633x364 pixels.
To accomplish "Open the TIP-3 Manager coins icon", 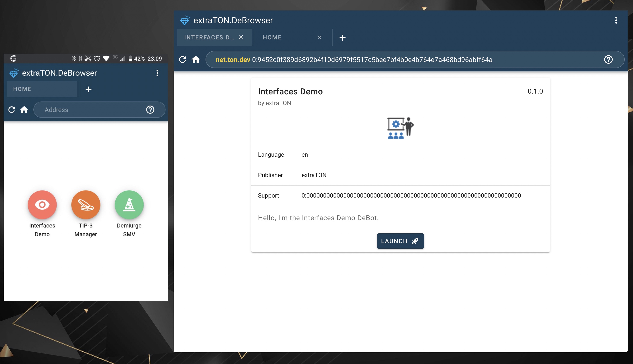I will tap(86, 205).
